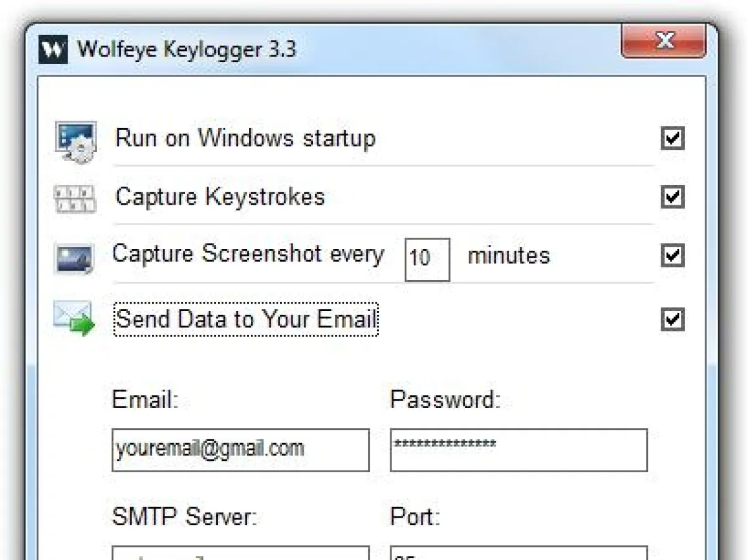Disable the Capture Keystrokes checkbox

tap(672, 197)
